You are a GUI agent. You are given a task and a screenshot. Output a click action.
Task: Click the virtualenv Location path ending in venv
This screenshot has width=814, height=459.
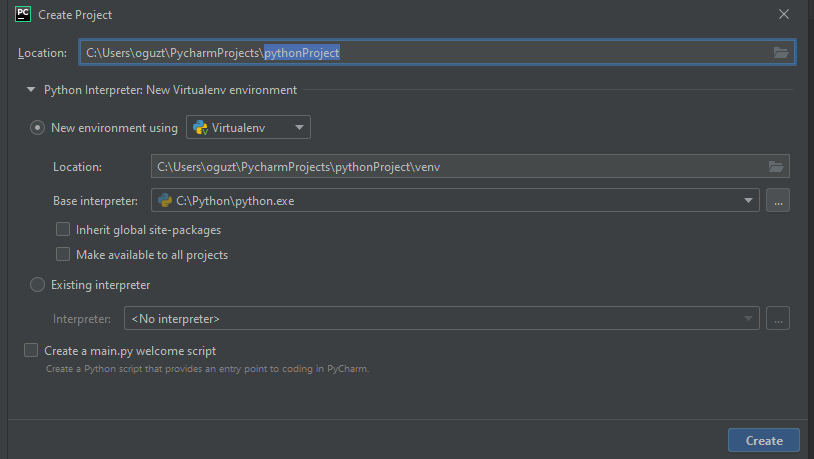pos(470,166)
